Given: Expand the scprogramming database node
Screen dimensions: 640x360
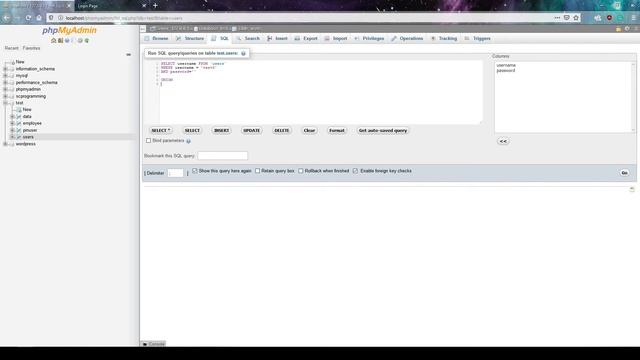Looking at the screenshot, I should tap(5, 96).
